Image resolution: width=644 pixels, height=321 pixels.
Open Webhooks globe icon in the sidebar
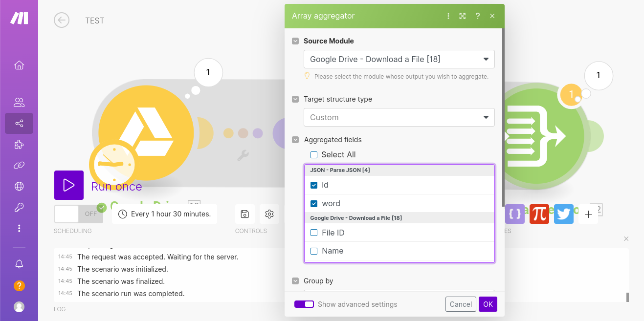[x=19, y=186]
